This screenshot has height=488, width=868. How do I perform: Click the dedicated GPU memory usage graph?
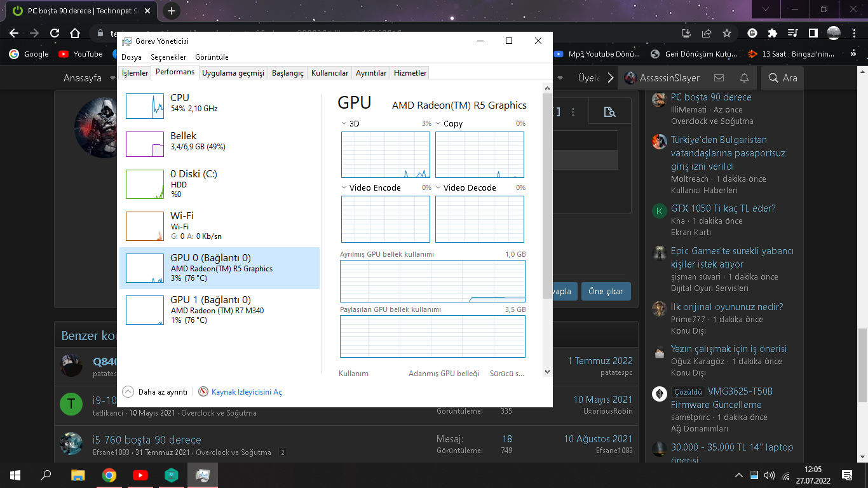[433, 281]
